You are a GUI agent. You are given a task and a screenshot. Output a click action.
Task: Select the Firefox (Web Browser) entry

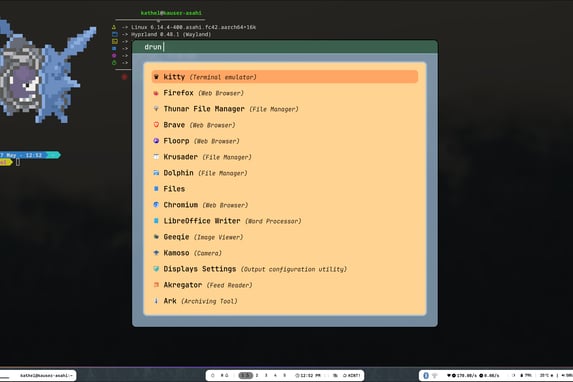[285, 93]
